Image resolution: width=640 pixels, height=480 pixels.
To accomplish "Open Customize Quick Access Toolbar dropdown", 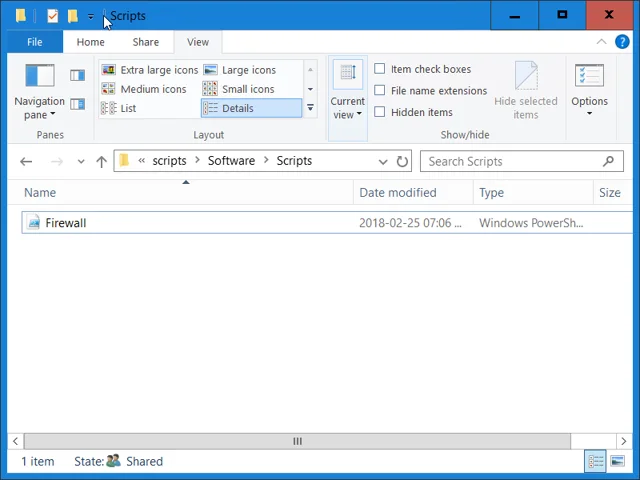I will tap(91, 16).
